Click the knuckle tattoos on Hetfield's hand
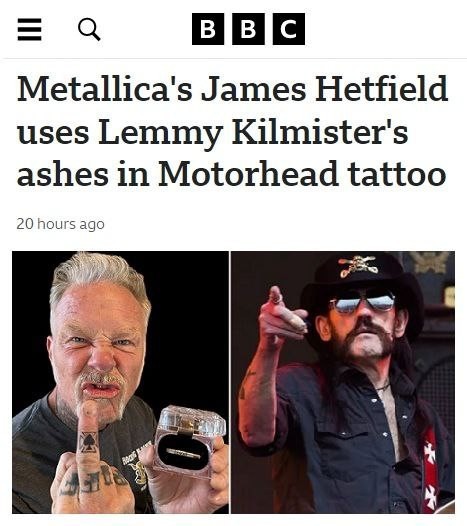 pyautogui.click(x=93, y=481)
